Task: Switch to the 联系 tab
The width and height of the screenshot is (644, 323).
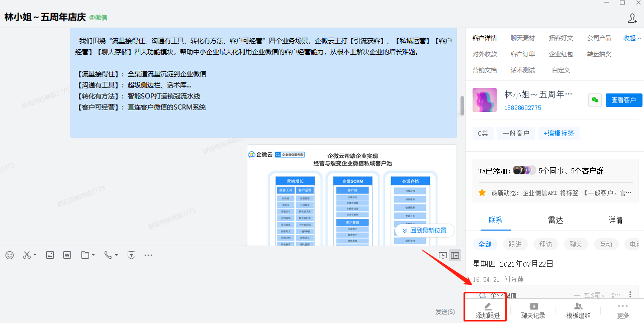Action: click(x=495, y=220)
